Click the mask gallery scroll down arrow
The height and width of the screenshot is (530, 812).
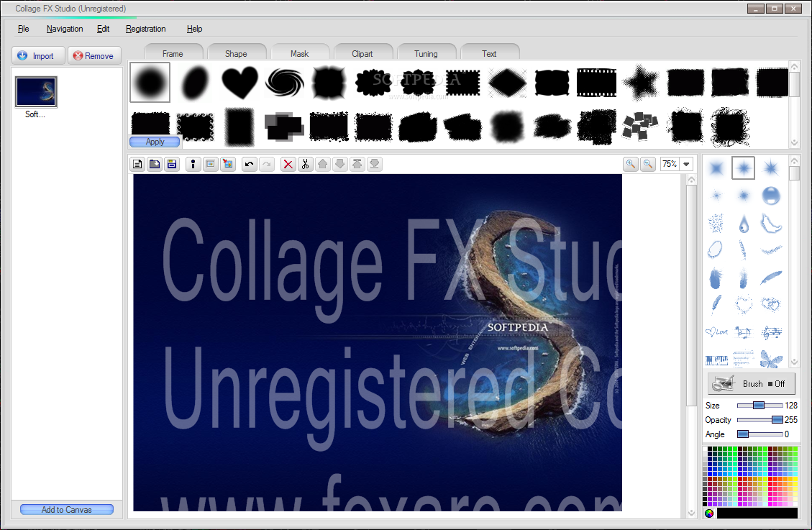coord(795,142)
